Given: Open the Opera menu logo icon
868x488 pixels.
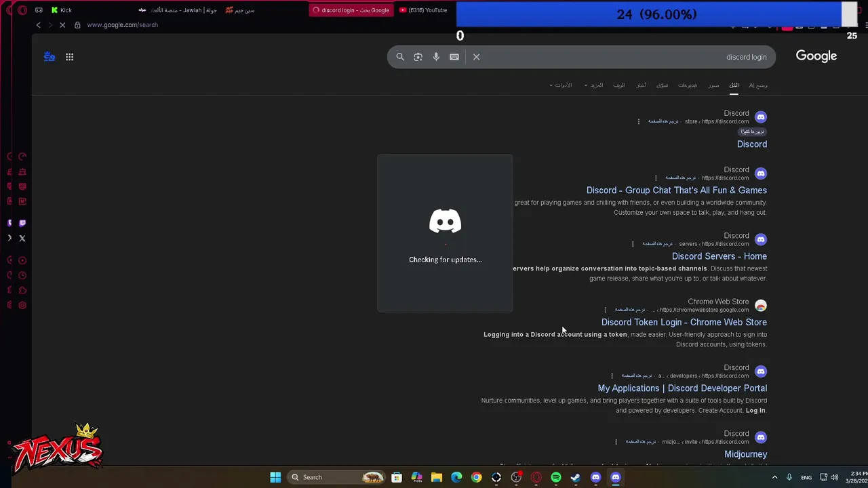Looking at the screenshot, I should click(22, 10).
